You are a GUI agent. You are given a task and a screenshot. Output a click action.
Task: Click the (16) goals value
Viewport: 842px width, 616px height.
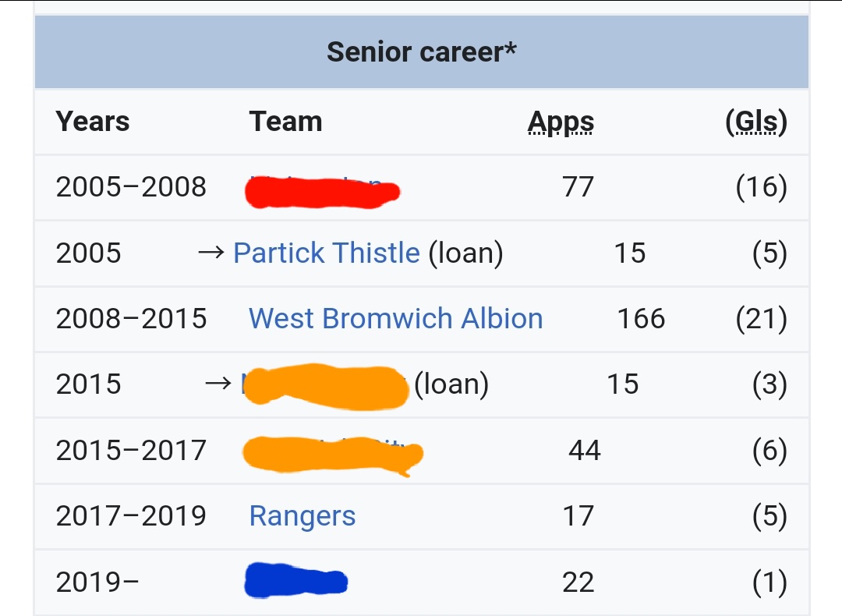(x=762, y=187)
